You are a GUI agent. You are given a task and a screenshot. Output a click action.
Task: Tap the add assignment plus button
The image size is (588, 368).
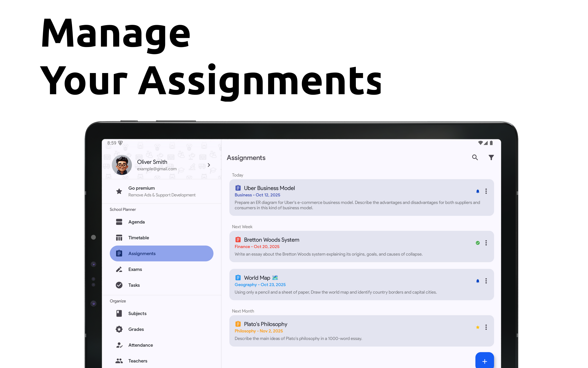(484, 361)
